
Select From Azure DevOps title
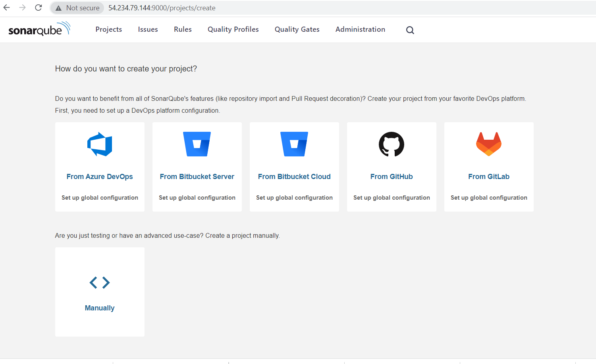point(100,177)
